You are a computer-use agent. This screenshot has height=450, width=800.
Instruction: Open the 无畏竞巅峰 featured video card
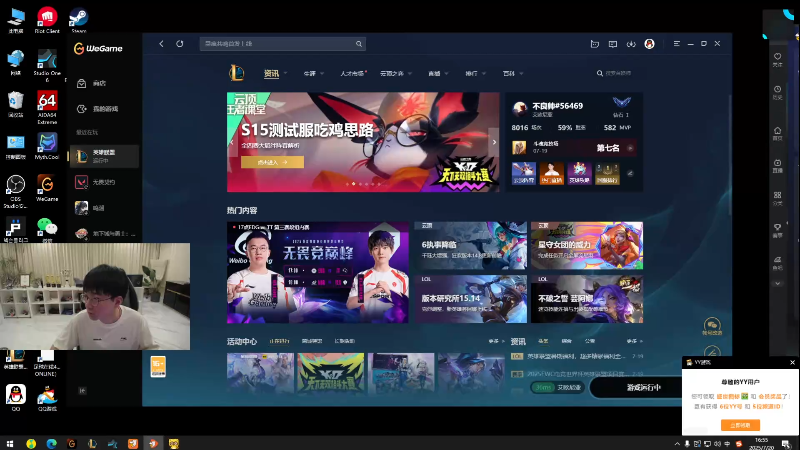point(317,272)
